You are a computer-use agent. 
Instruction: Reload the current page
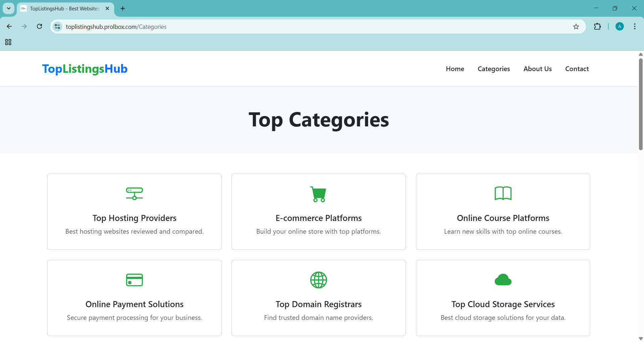pos(40,26)
